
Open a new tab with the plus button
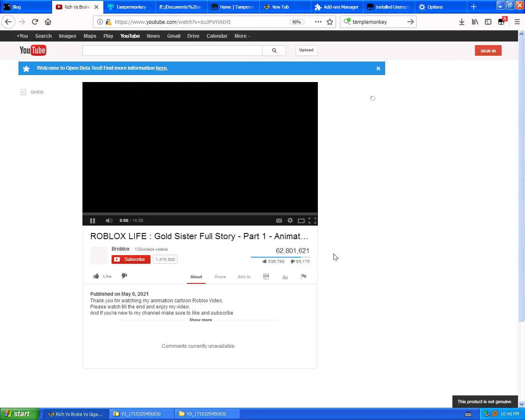click(473, 7)
